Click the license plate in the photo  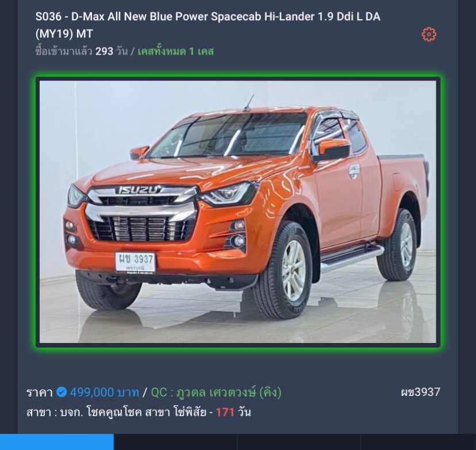tap(136, 262)
